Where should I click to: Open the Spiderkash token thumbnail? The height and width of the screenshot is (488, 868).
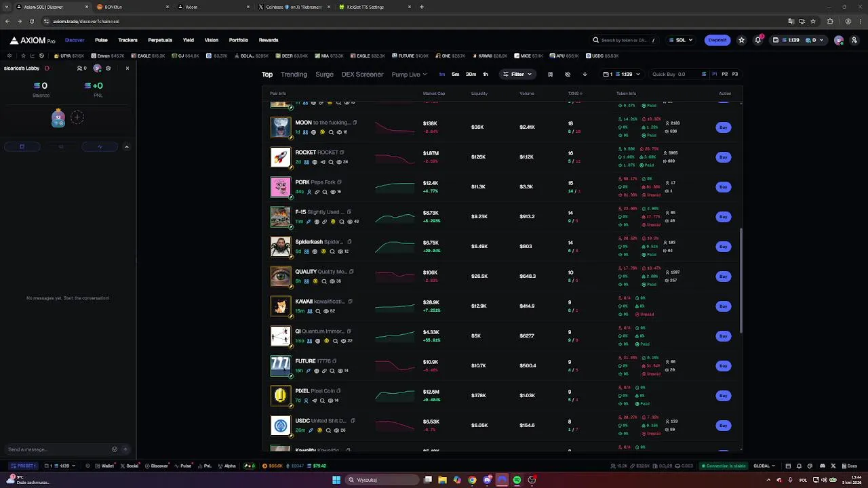pyautogui.click(x=280, y=247)
